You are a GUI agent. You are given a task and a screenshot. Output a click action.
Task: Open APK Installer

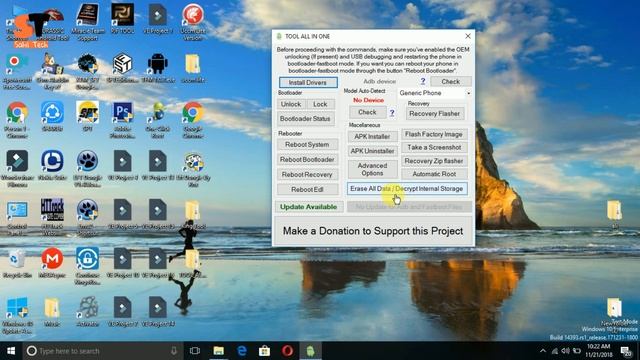372,137
